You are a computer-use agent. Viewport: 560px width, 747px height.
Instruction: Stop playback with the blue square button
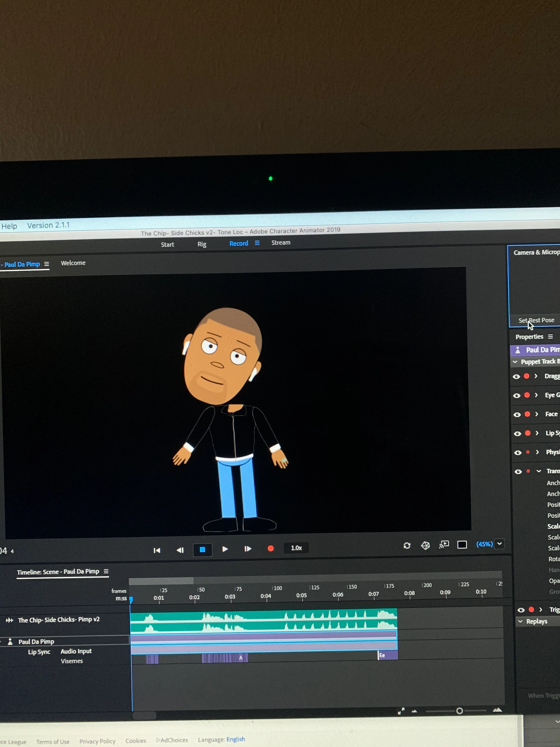click(x=203, y=550)
